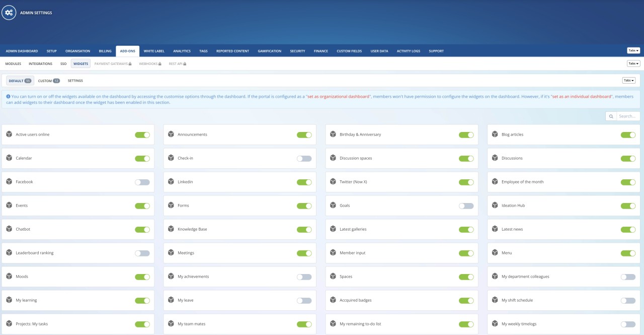The width and height of the screenshot is (644, 335).
Task: Click the cube icon beside Moods widget
Action: (x=10, y=277)
